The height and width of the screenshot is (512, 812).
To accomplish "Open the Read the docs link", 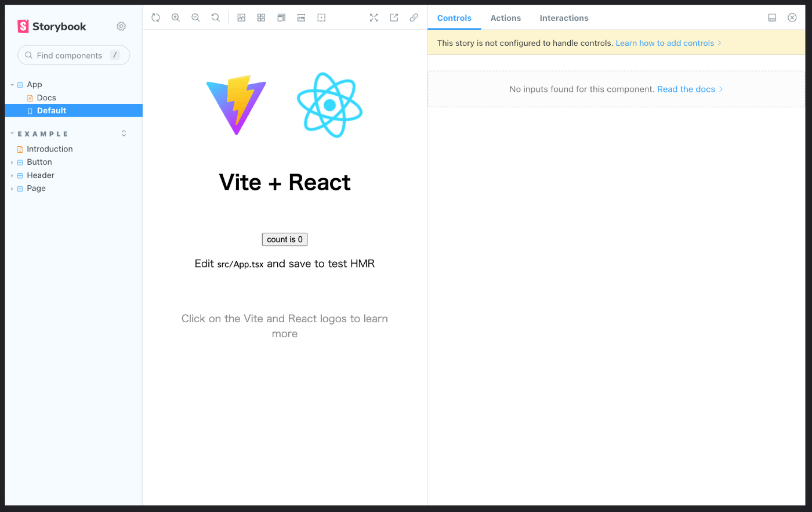I will click(690, 89).
